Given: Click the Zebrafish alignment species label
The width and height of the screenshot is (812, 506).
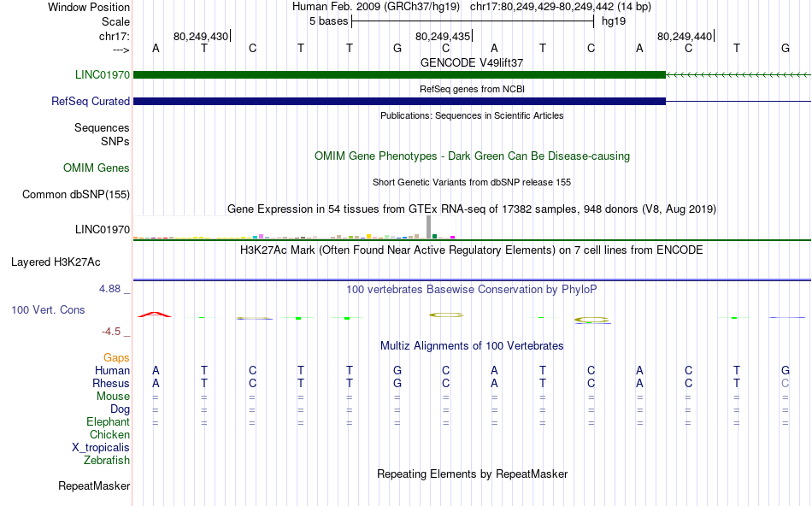Looking at the screenshot, I should (x=107, y=460).
